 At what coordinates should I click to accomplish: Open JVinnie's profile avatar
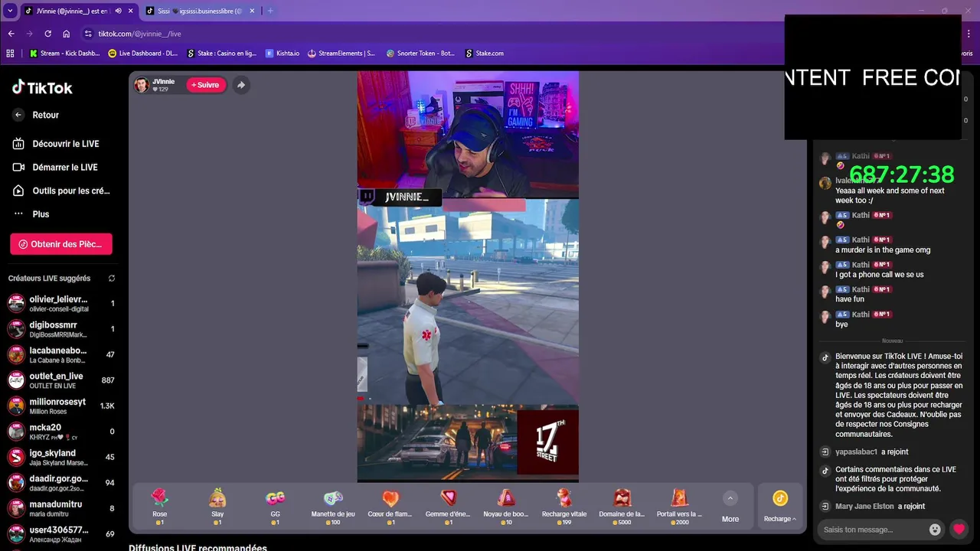point(142,85)
